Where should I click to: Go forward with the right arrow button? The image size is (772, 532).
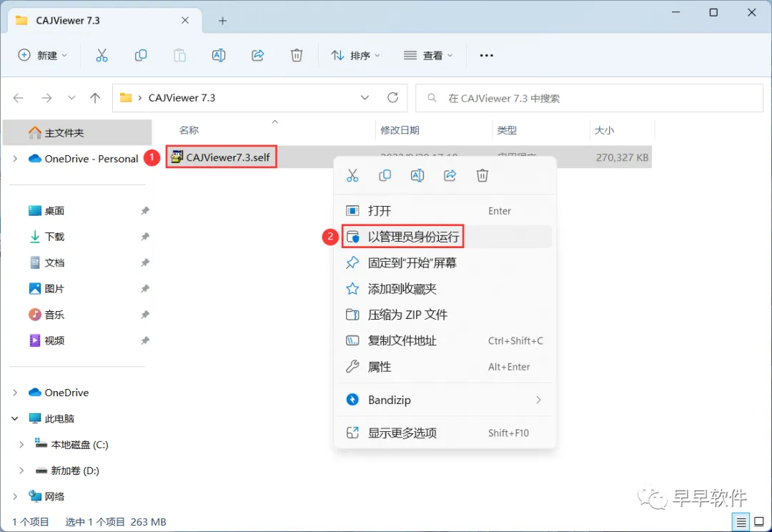coord(46,98)
